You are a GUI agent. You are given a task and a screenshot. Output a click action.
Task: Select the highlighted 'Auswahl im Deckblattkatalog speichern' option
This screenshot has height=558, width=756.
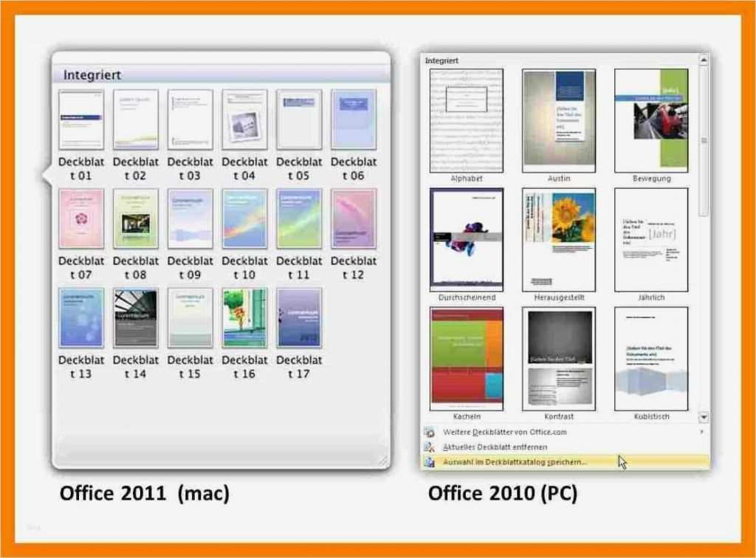[x=517, y=461]
